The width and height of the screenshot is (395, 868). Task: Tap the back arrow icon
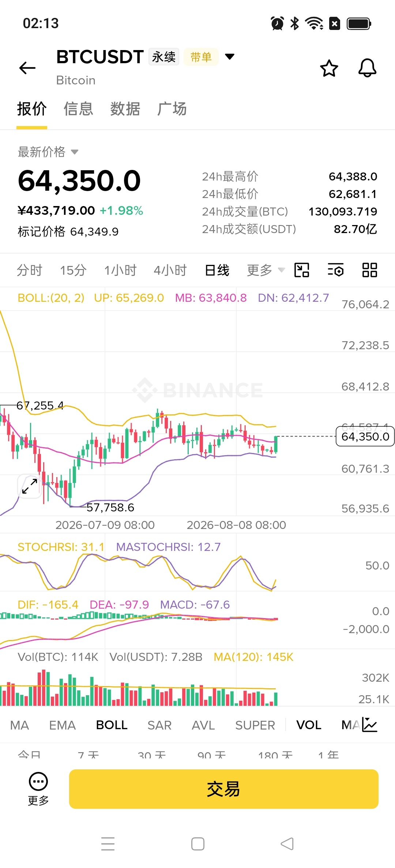(x=27, y=68)
